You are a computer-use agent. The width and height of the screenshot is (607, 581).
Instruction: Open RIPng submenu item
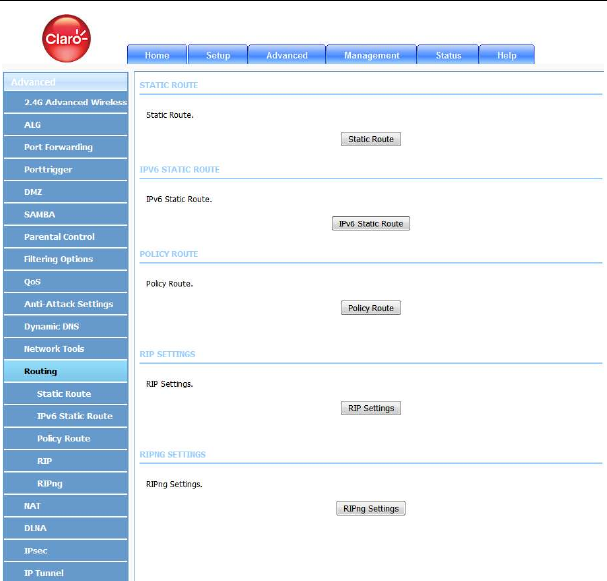[65, 484]
